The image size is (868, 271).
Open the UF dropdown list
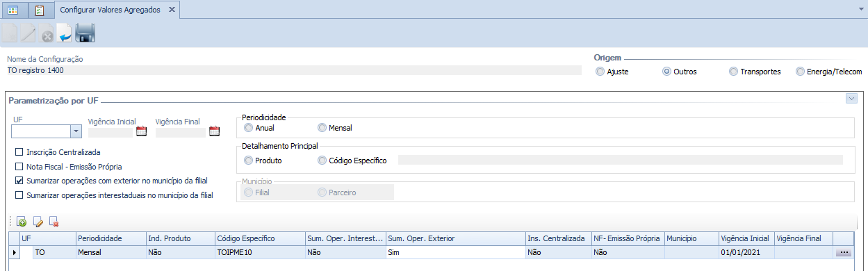[x=76, y=131]
